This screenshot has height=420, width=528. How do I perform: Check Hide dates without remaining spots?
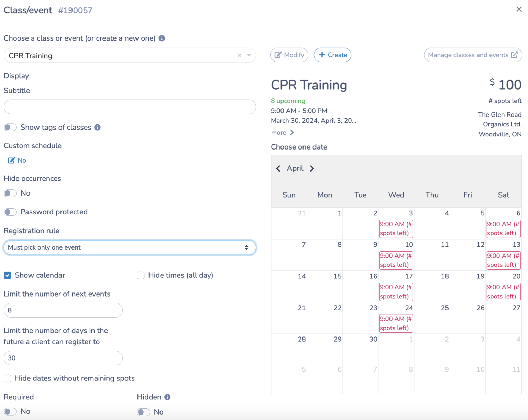(x=7, y=378)
